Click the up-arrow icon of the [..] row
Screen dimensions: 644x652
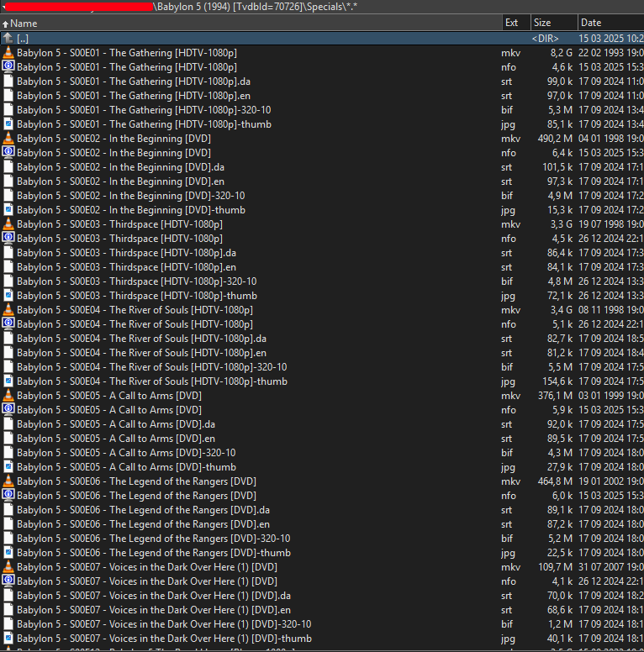pyautogui.click(x=8, y=39)
